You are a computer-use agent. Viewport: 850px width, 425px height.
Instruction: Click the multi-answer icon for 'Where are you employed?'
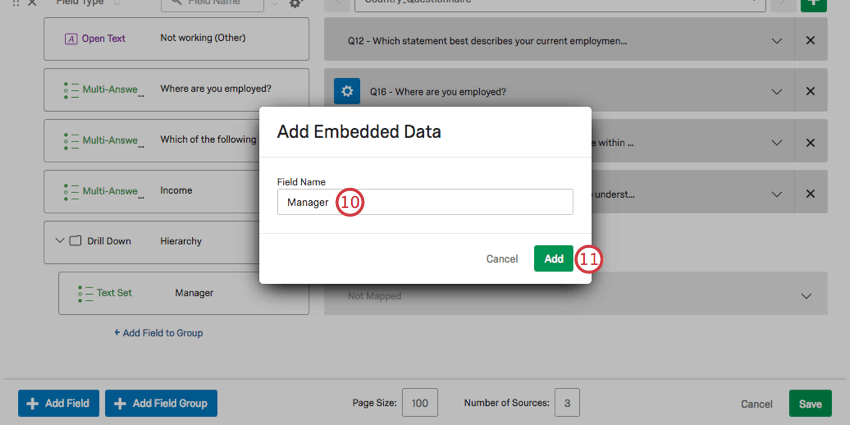coord(71,89)
